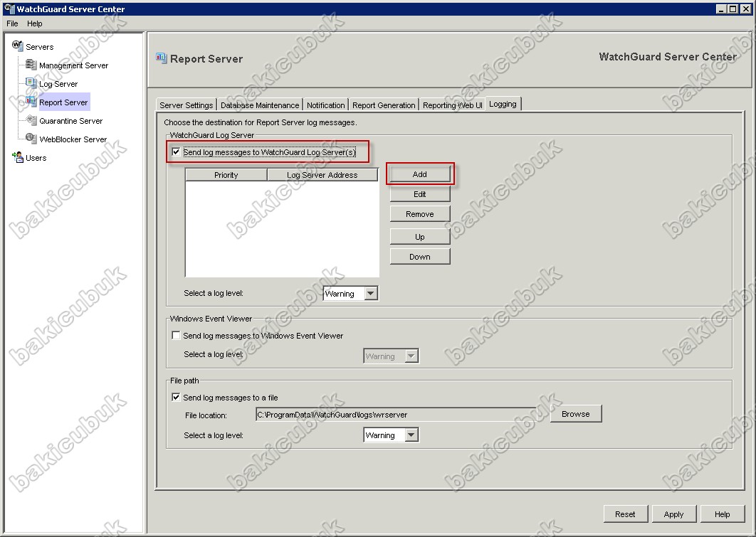Click the Report Server tree icon
This screenshot has height=537, width=756.
click(31, 101)
